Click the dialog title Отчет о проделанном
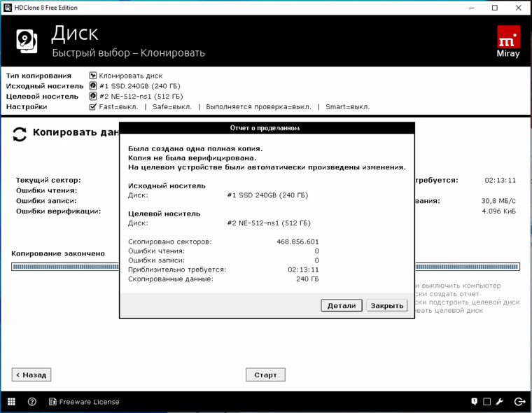This screenshot has height=413, width=532. coord(265,128)
